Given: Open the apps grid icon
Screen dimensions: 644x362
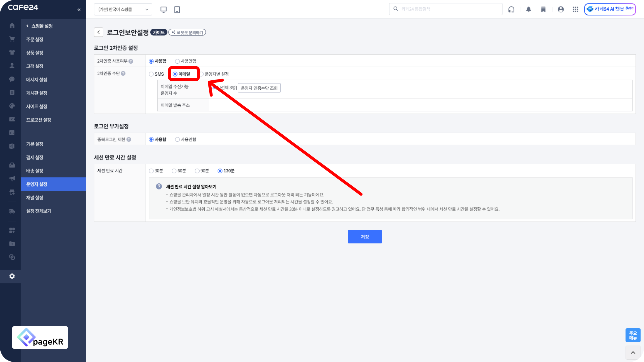Looking at the screenshot, I should [575, 9].
